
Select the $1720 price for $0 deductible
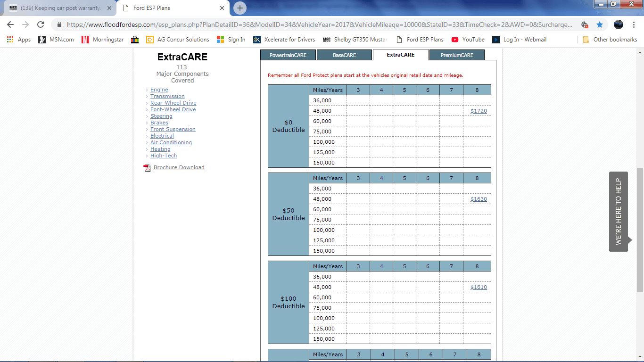pyautogui.click(x=479, y=111)
